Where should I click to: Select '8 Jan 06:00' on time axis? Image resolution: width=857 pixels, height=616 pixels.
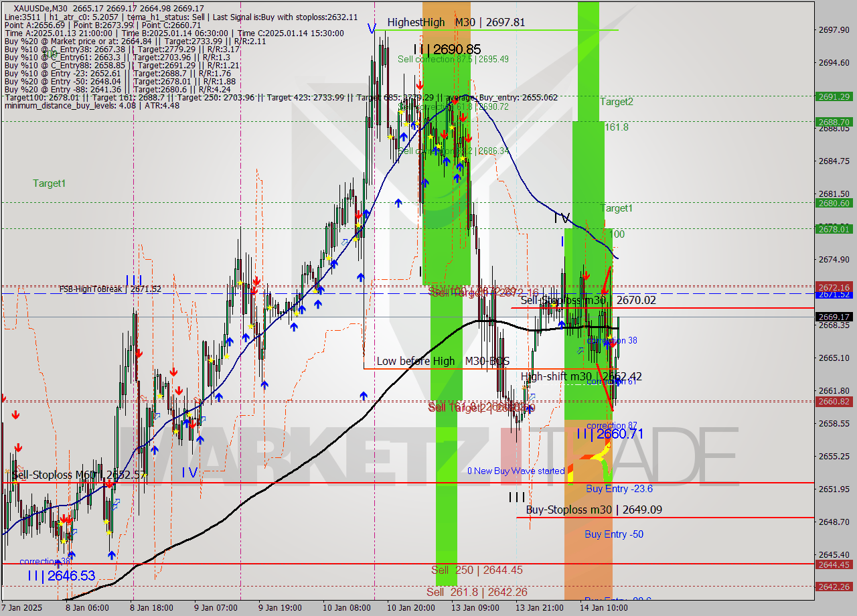[87, 608]
